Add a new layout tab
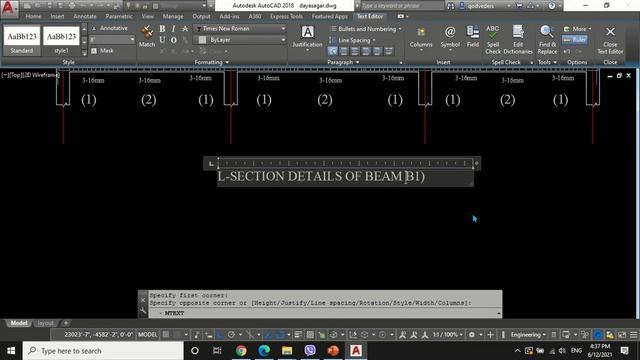 click(x=66, y=323)
